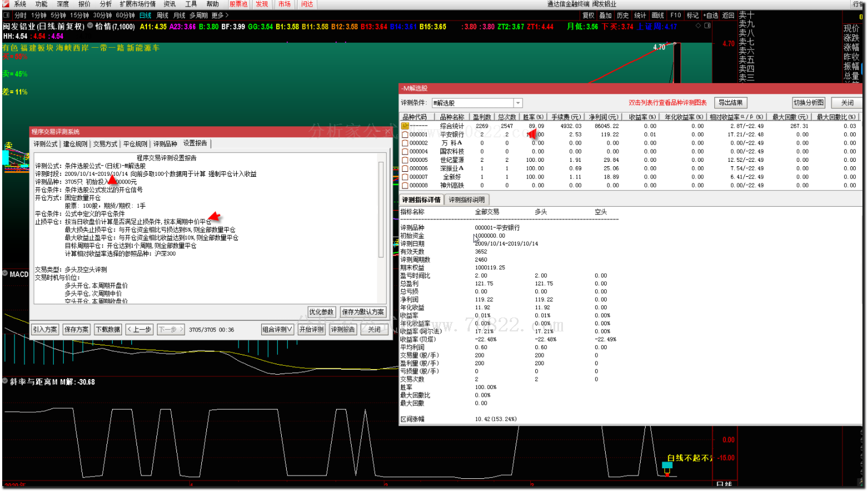Screen dimensions: 868x491
Task: Click the 上一步 button
Action: pyautogui.click(x=139, y=329)
